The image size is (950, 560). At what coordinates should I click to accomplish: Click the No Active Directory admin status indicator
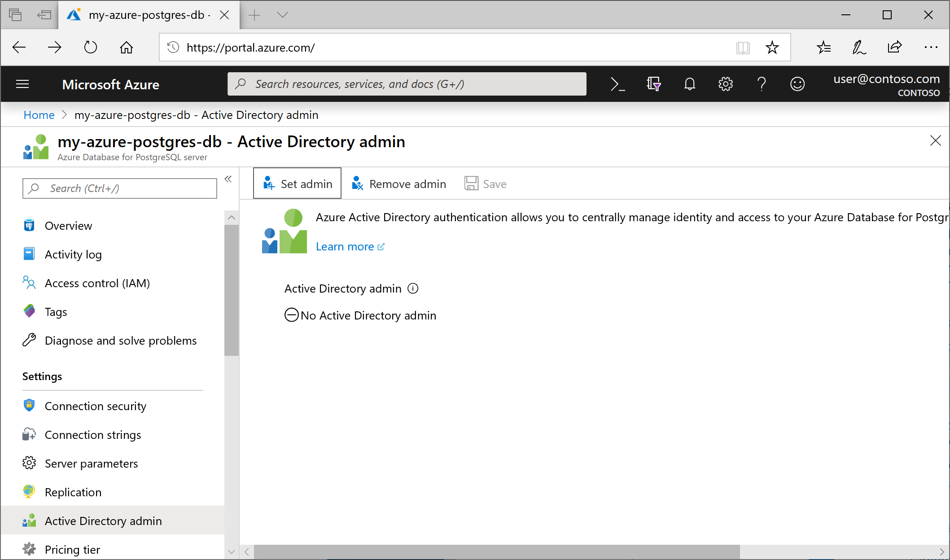361,315
